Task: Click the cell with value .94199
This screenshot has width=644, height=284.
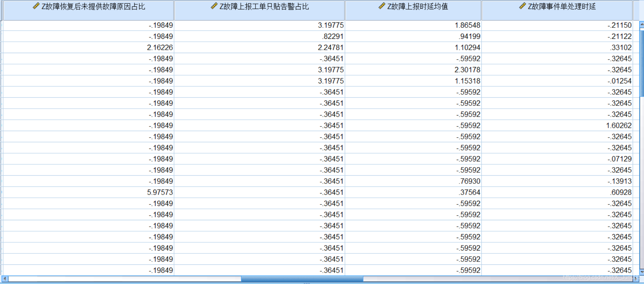Action: point(413,36)
